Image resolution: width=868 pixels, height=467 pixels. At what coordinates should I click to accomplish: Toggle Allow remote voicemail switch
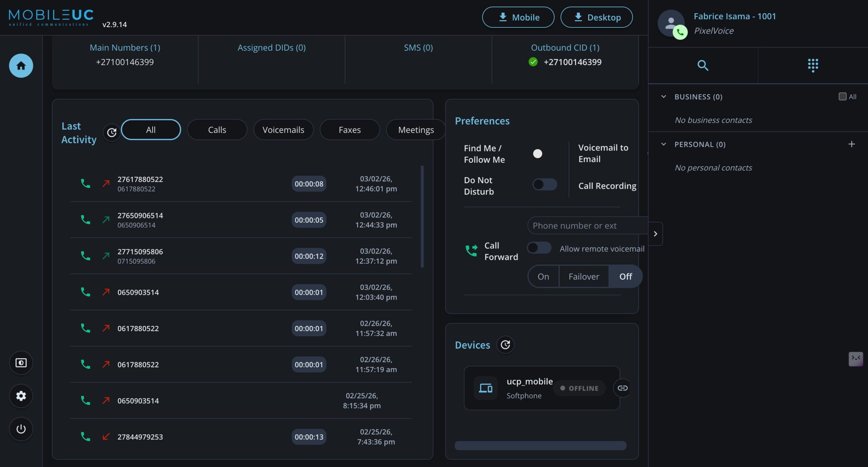click(539, 248)
